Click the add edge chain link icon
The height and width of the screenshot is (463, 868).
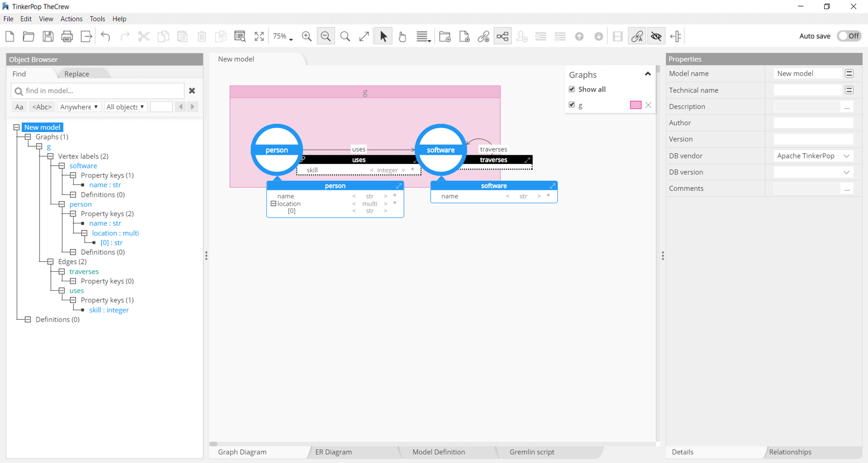[483, 36]
